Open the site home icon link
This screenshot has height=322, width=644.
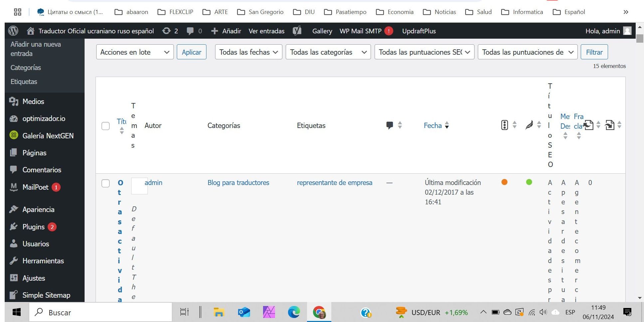coord(30,31)
